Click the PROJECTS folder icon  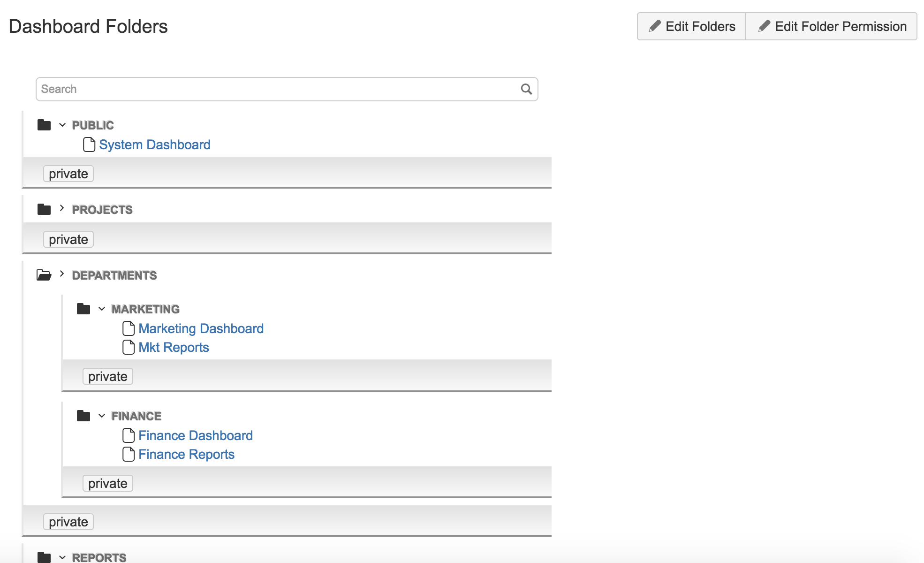[44, 209]
